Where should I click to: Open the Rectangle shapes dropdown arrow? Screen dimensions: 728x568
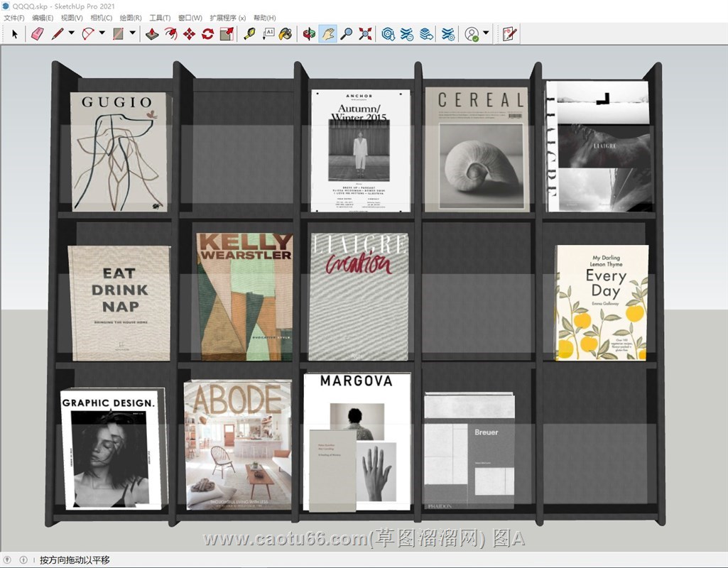[x=133, y=33]
